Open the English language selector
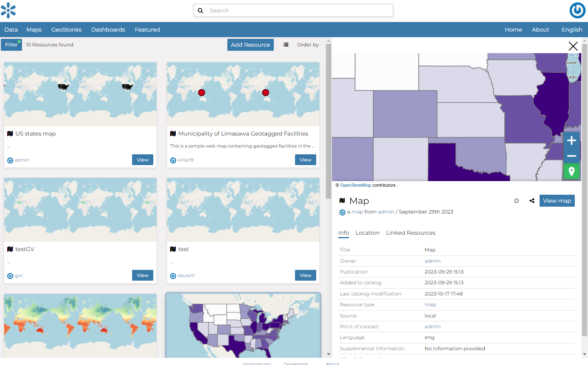The image size is (588, 365). point(571,29)
